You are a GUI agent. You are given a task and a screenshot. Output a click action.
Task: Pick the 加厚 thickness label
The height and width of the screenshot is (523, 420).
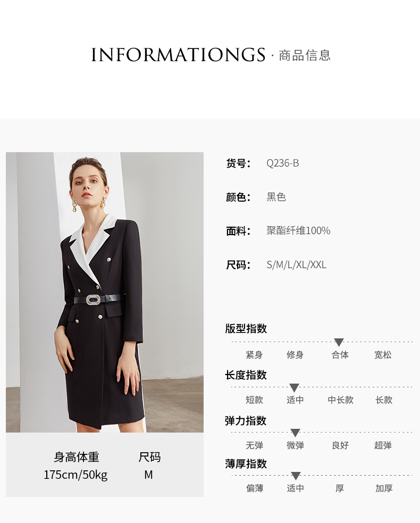384,488
